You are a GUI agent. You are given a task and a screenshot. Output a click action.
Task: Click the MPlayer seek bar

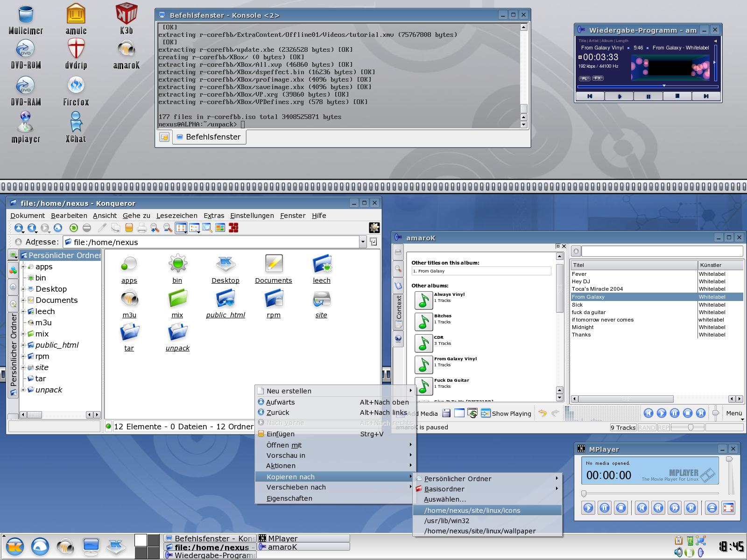(x=650, y=493)
